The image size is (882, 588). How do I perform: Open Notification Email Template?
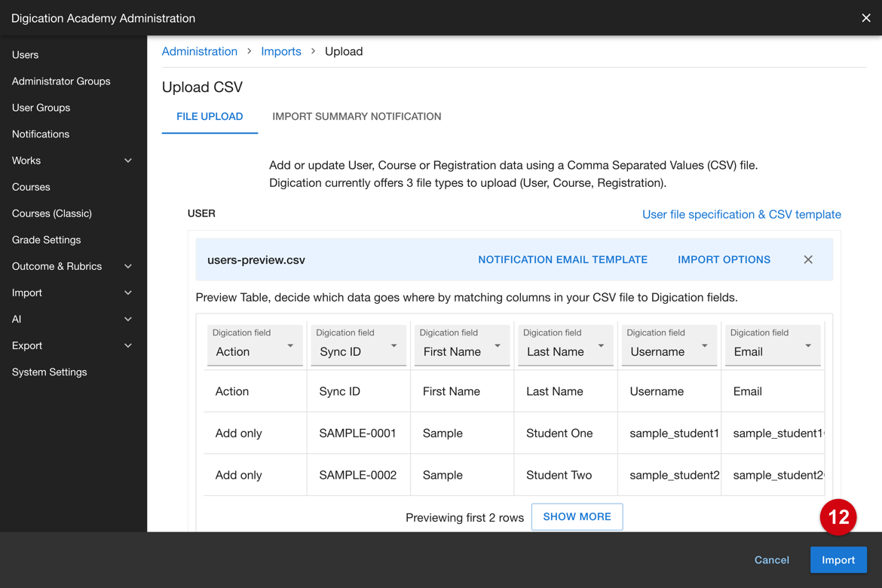(x=562, y=259)
